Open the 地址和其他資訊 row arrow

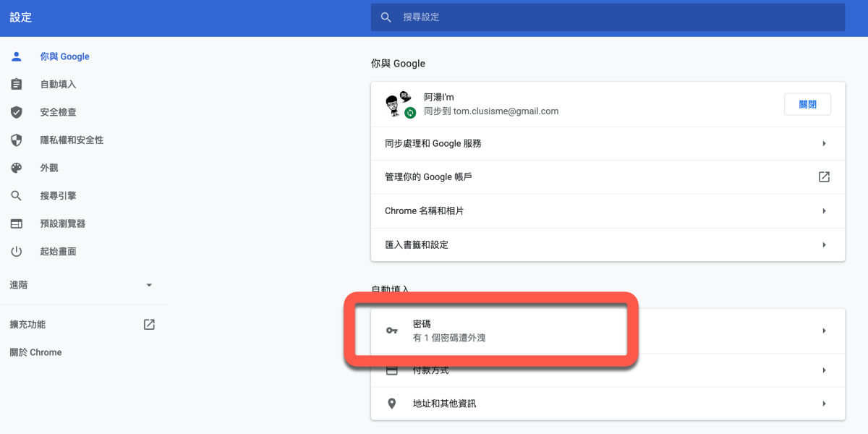(x=824, y=404)
